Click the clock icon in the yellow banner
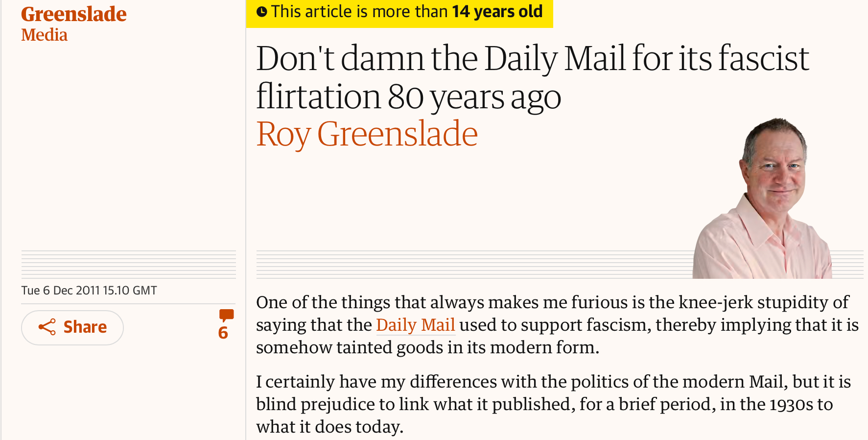 click(x=262, y=12)
